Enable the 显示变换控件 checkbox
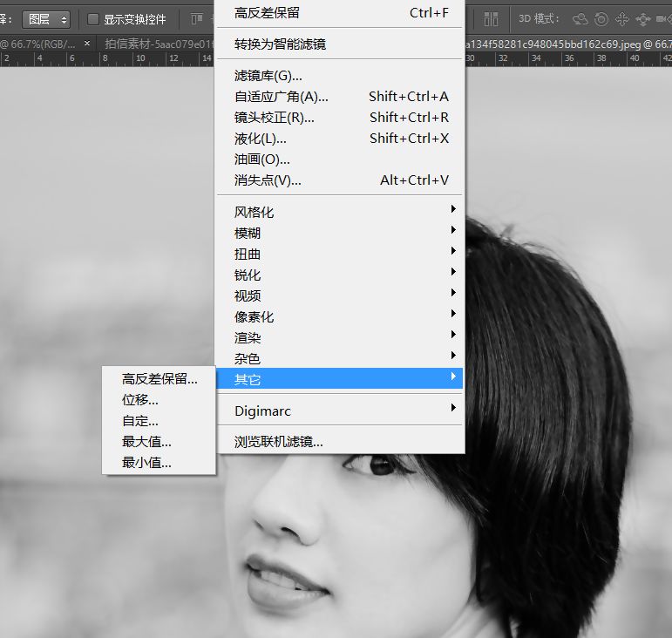672x638 pixels. click(93, 19)
